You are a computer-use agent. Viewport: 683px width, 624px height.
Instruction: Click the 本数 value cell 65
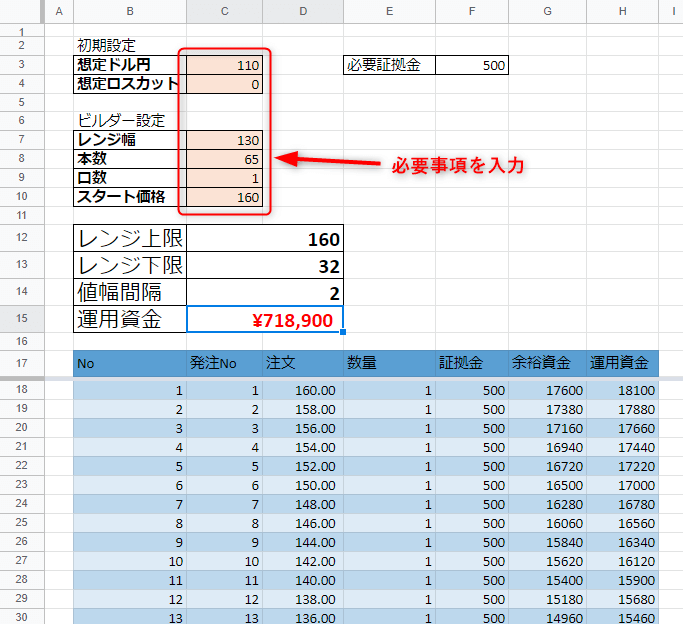224,159
